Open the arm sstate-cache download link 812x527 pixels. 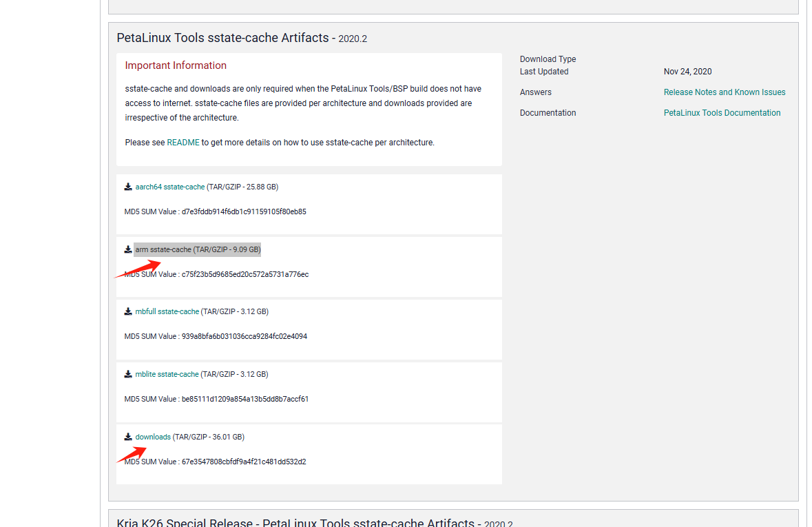click(163, 250)
